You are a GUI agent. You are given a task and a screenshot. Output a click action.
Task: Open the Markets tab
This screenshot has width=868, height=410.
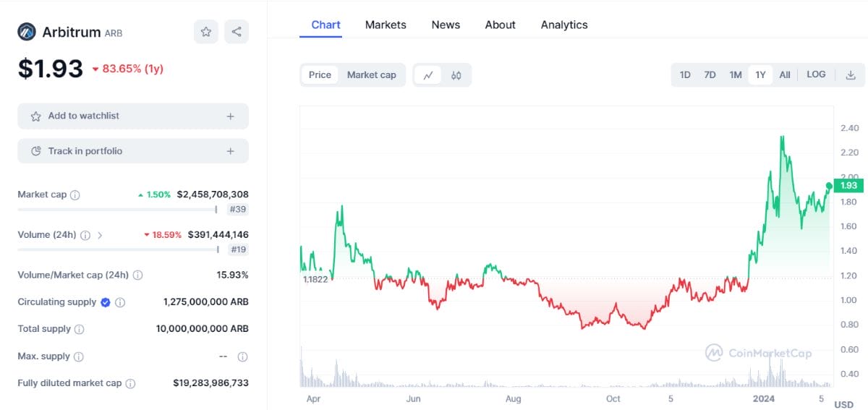coord(386,25)
